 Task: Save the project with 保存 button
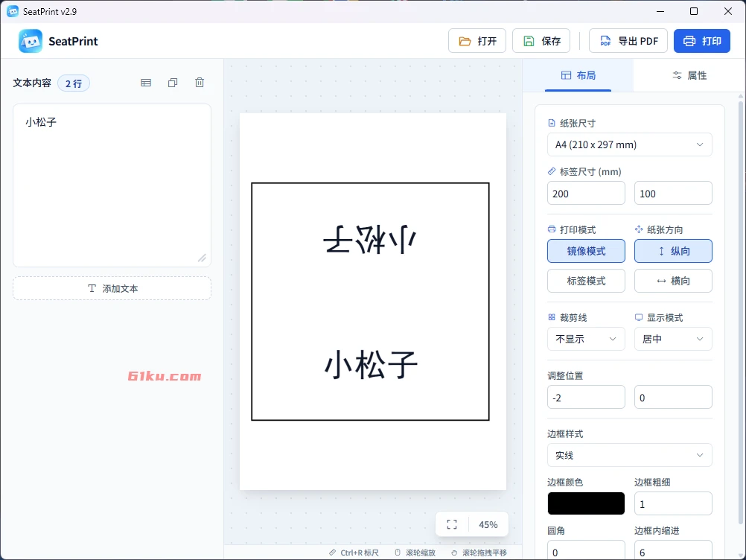541,41
